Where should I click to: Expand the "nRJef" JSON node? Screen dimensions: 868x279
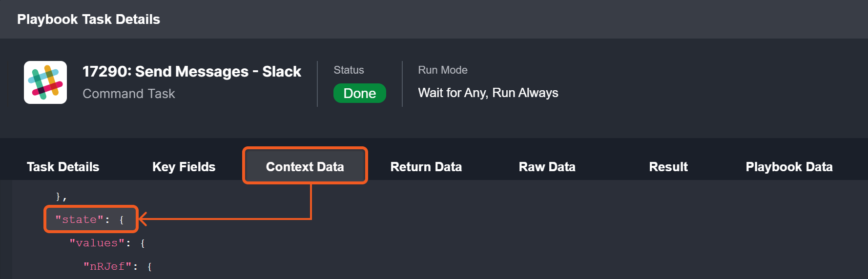(117, 266)
